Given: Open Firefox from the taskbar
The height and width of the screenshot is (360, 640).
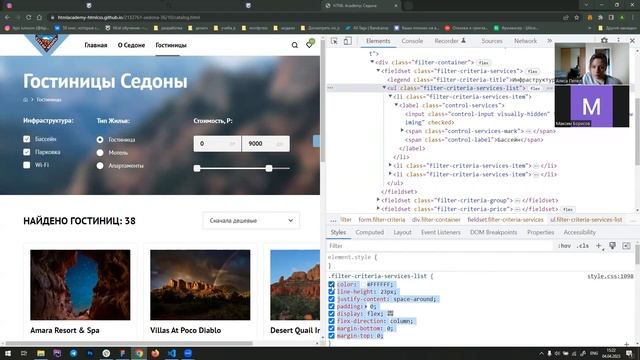Looking at the screenshot, I should click(155, 353).
